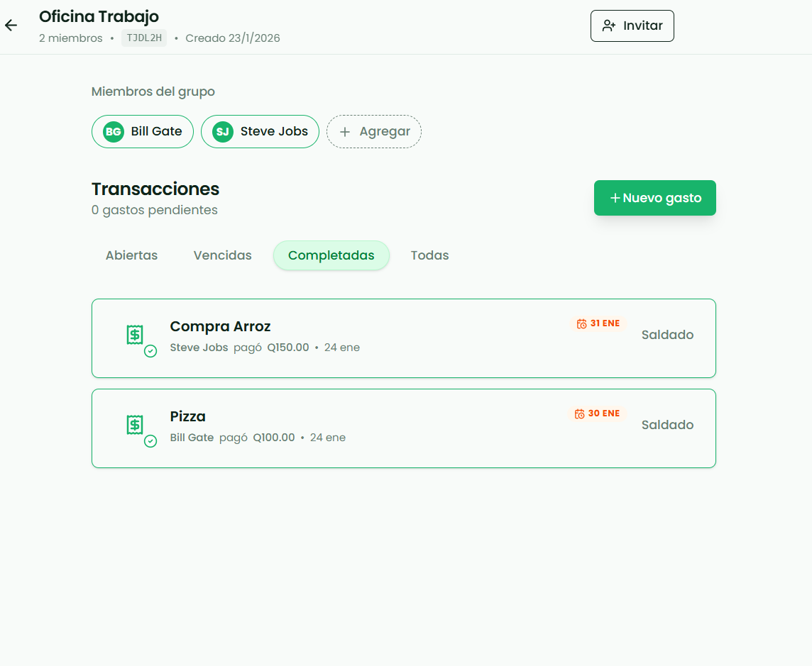Click the plus icon in Agregar chip

[345, 132]
